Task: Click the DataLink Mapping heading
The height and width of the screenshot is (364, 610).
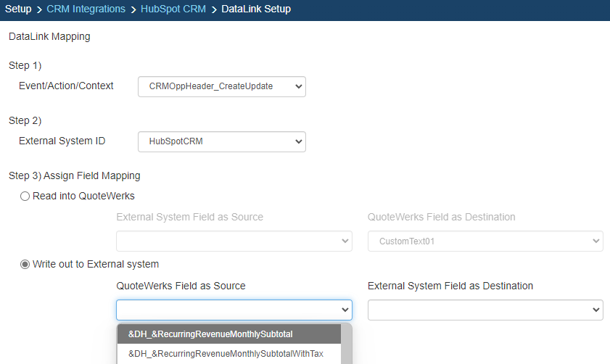Action: click(49, 36)
